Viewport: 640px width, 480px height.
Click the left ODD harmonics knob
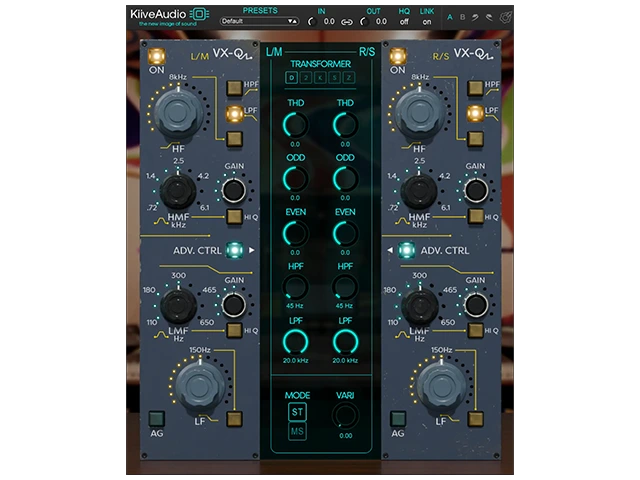coord(296,179)
